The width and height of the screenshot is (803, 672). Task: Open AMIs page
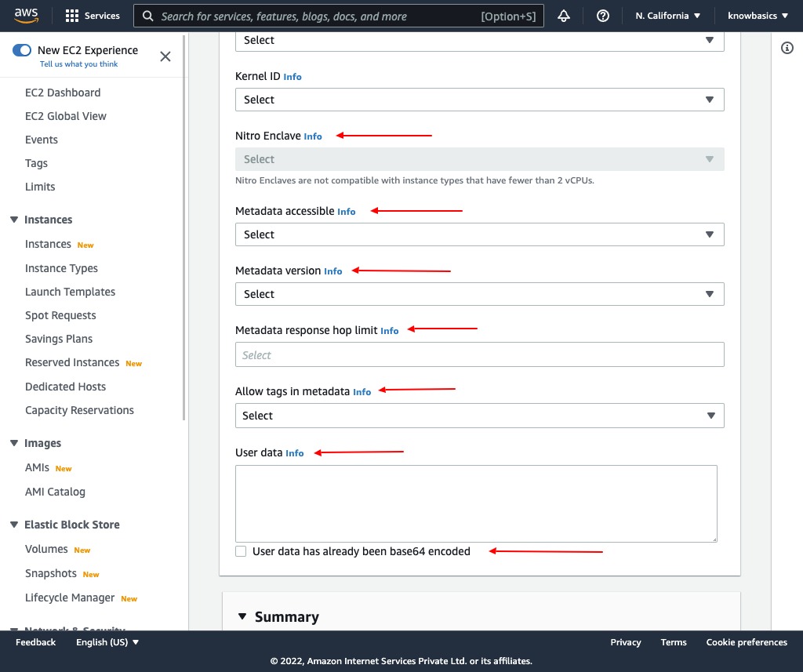point(38,467)
